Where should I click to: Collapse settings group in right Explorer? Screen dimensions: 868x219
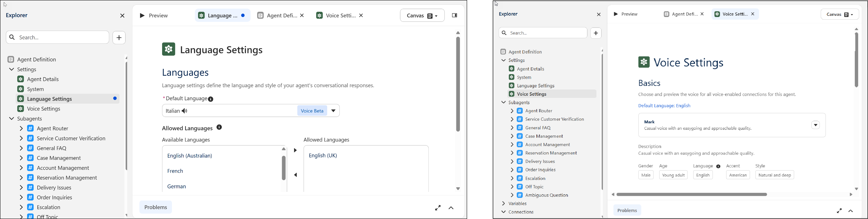(503, 60)
